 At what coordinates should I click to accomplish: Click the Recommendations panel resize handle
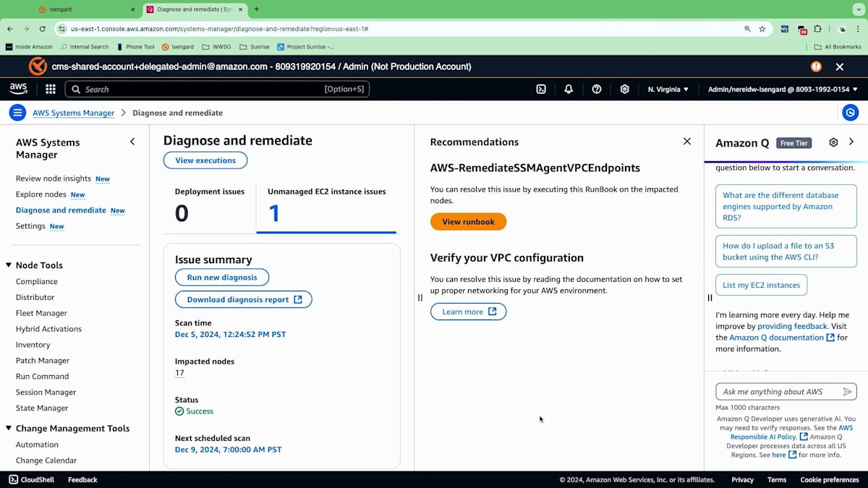[x=420, y=297]
